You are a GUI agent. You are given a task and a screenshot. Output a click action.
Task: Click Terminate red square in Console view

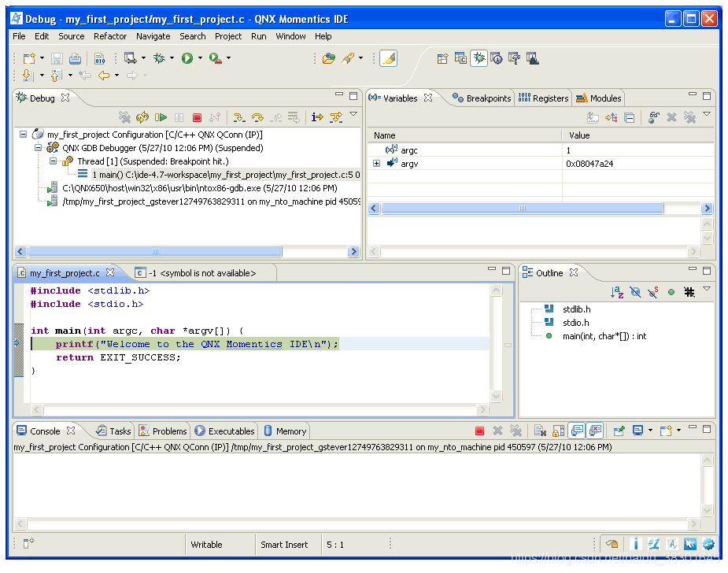coord(479,431)
